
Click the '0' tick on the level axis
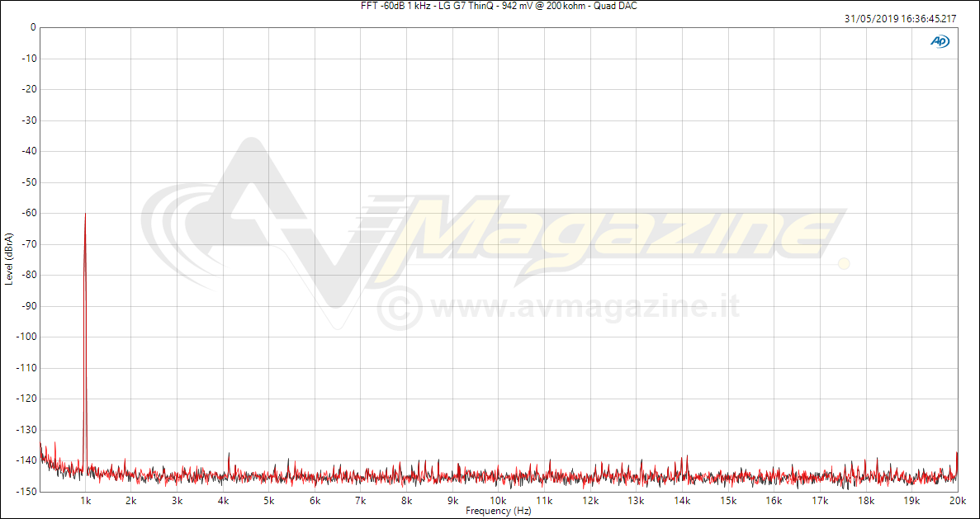(32, 27)
